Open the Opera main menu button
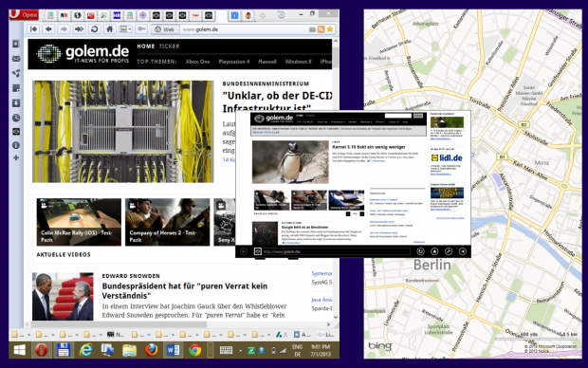Screen dimensions: 588x368 coord(24,15)
